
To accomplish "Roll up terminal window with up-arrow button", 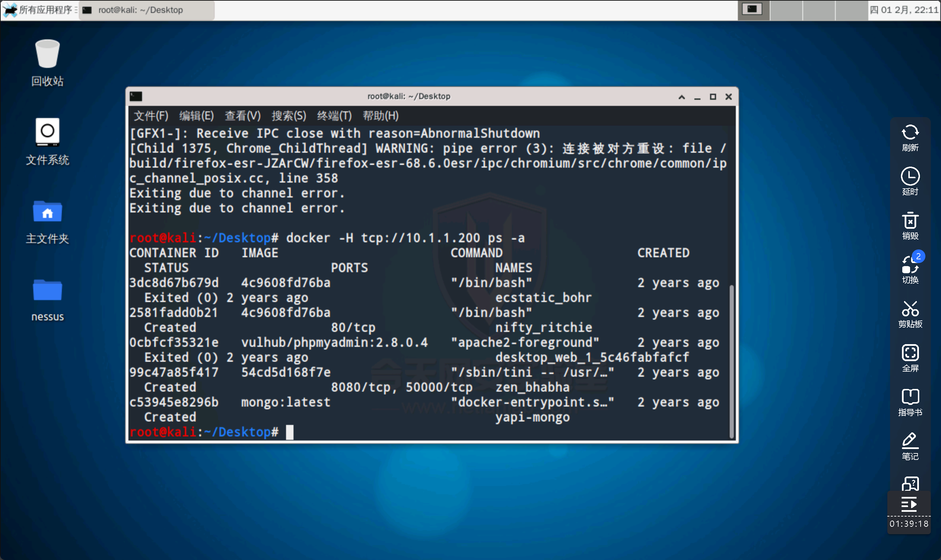I will 681,97.
